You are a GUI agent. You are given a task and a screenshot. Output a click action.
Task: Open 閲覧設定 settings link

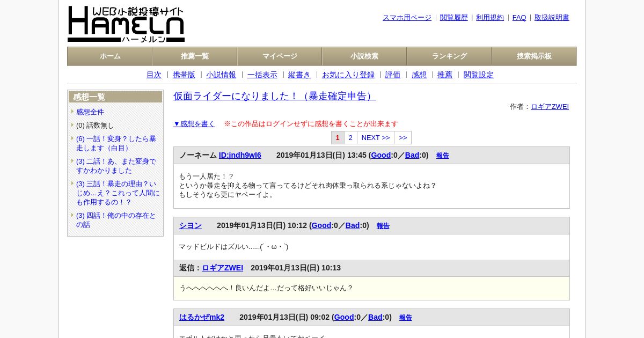[479, 75]
